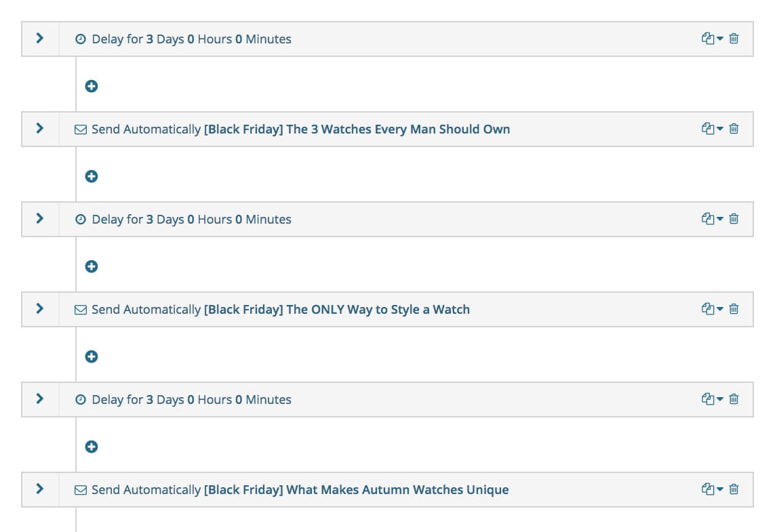Click the clock icon on the first delay step
775x532 pixels.
pos(81,39)
